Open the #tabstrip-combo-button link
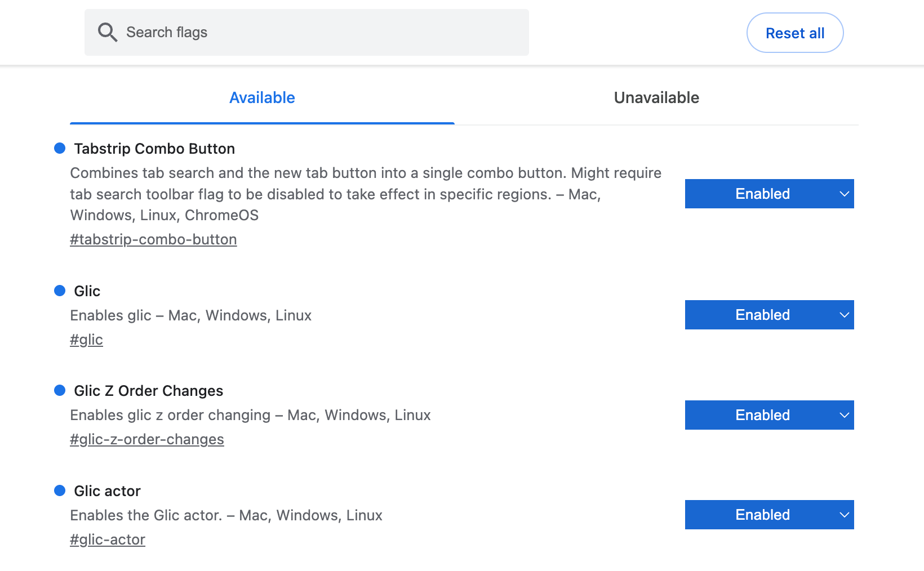The height and width of the screenshot is (571, 924). click(153, 239)
